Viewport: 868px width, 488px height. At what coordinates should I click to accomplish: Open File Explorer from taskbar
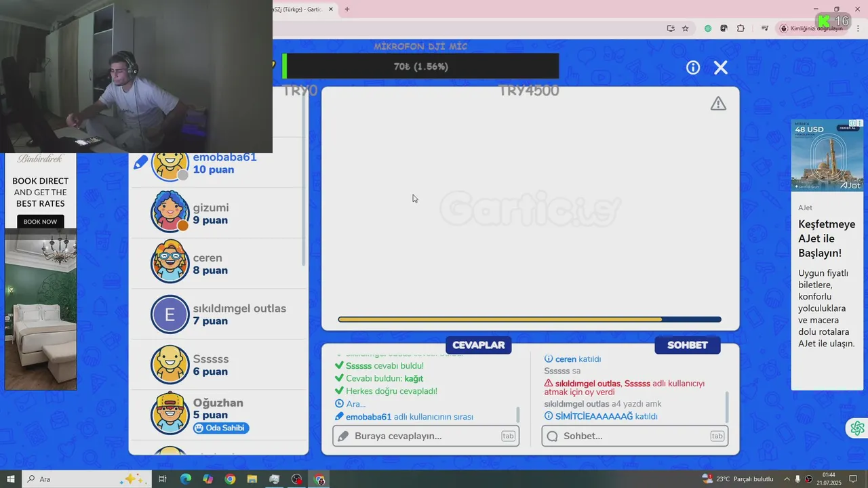(x=252, y=479)
